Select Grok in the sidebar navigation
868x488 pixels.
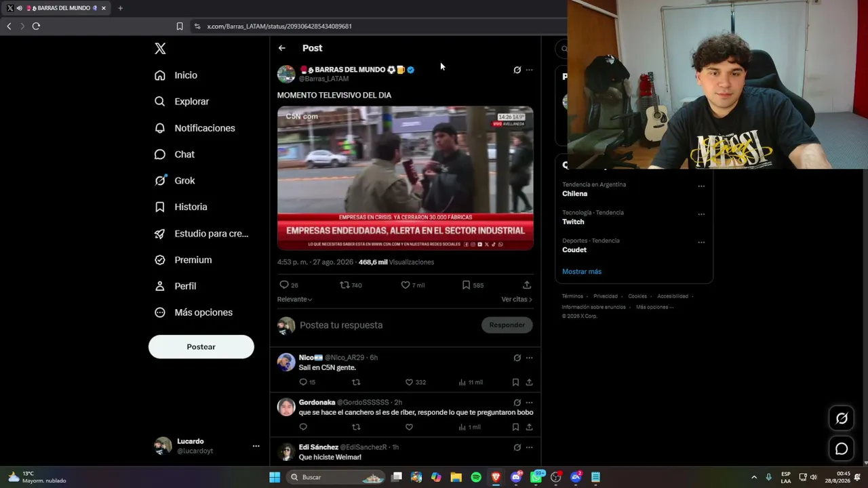[x=174, y=181]
